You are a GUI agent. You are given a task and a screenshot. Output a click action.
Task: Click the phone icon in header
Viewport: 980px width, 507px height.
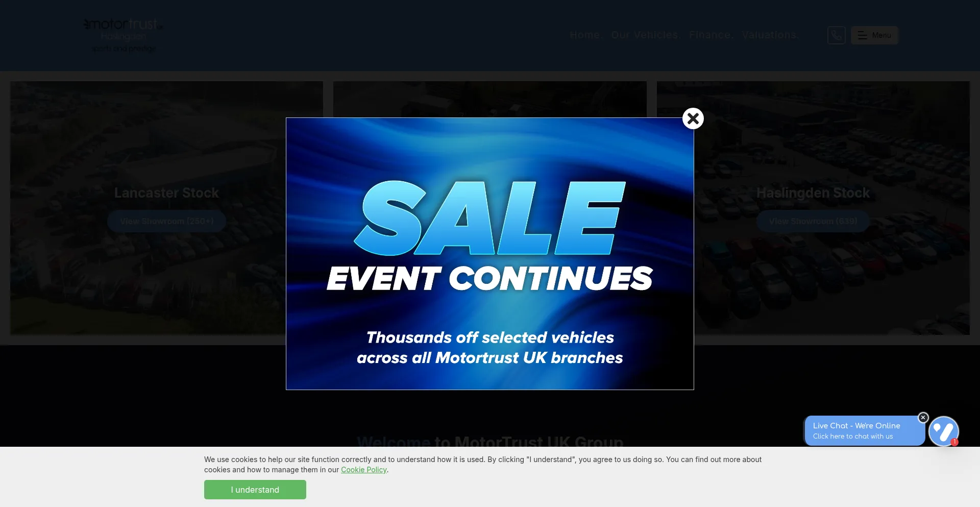[836, 35]
